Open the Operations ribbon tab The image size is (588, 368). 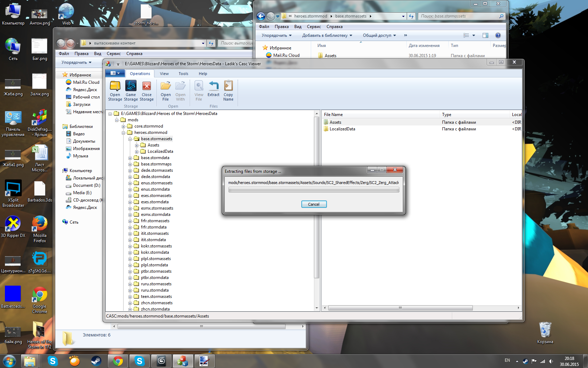click(x=140, y=74)
